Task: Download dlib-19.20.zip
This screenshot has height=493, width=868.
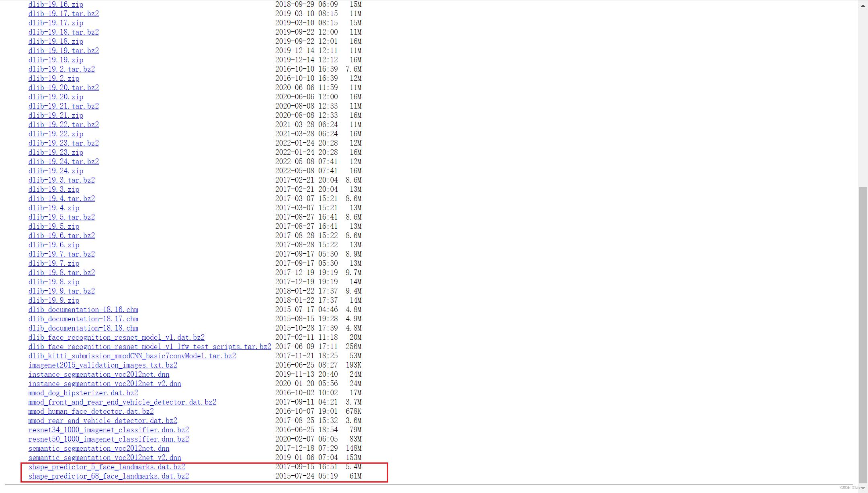Action: (56, 97)
